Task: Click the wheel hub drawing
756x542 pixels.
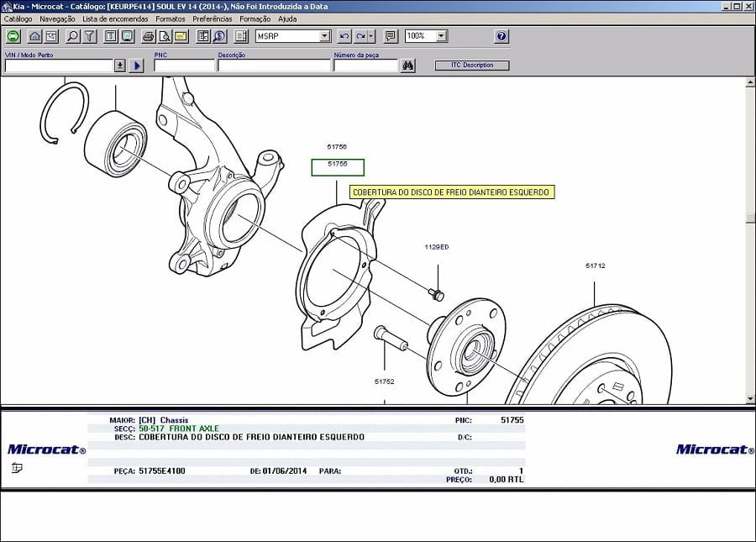Action: click(465, 347)
